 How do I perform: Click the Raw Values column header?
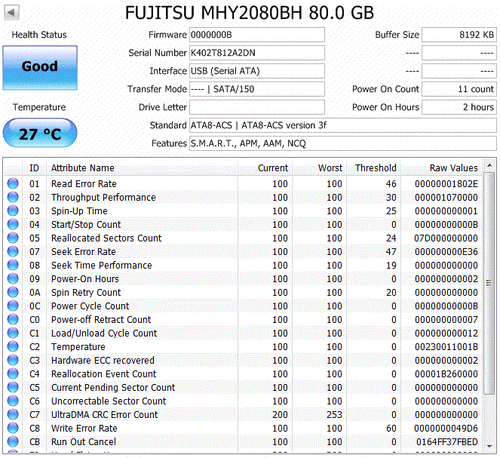click(x=442, y=168)
